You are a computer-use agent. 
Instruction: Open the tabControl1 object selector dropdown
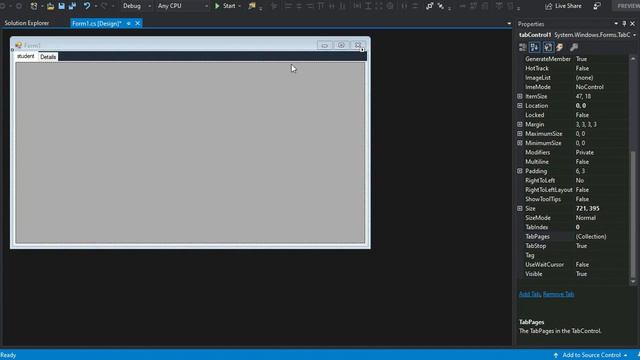click(x=635, y=35)
